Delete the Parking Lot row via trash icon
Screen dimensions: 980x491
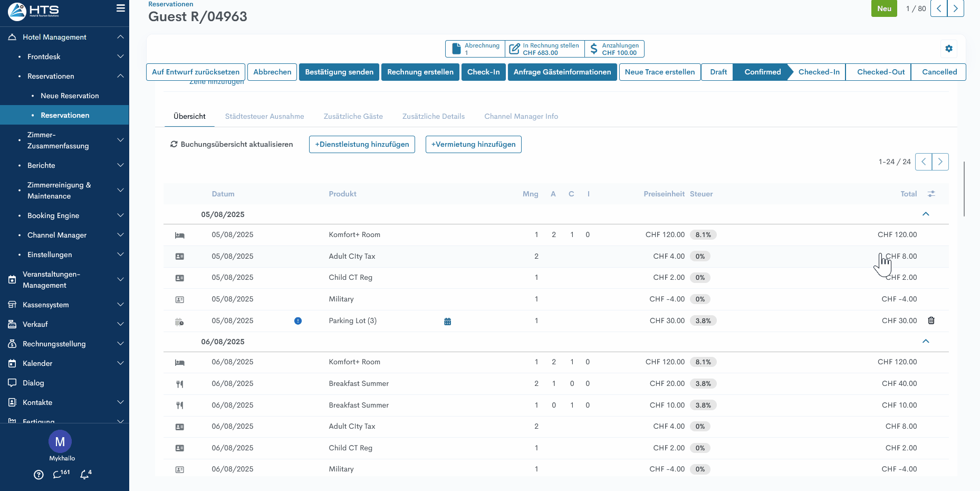coord(931,320)
